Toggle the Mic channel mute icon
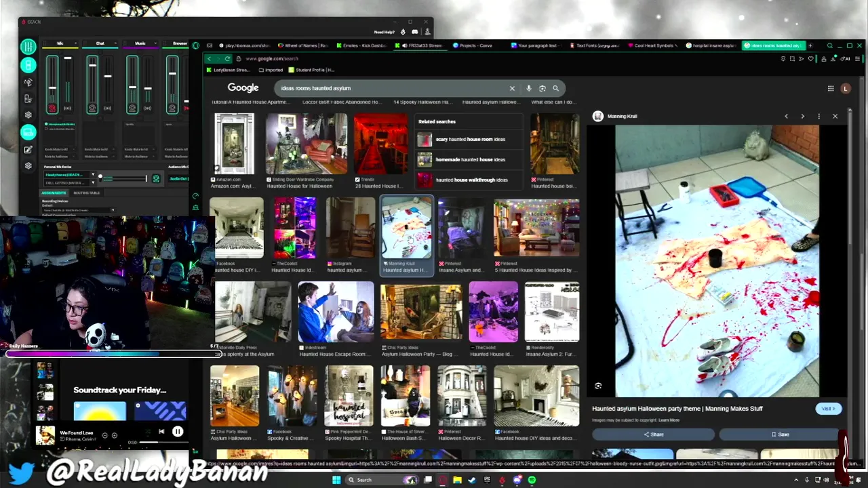Screen dimensions: 868x488 pos(52,108)
